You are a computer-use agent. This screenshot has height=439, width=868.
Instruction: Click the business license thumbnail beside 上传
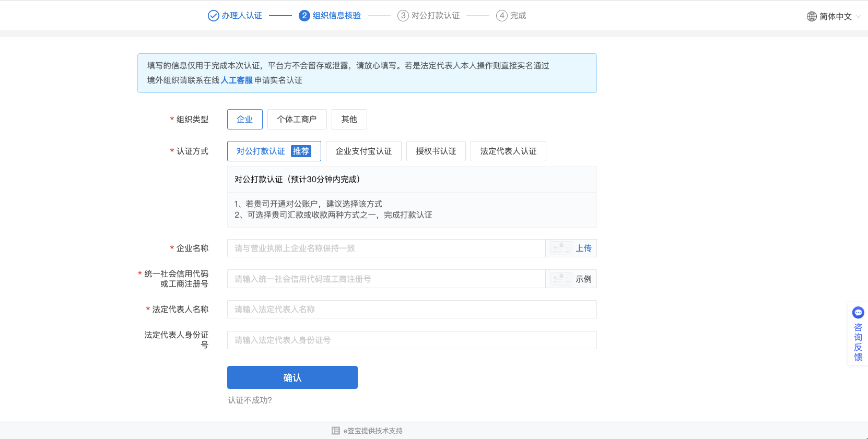pos(561,248)
